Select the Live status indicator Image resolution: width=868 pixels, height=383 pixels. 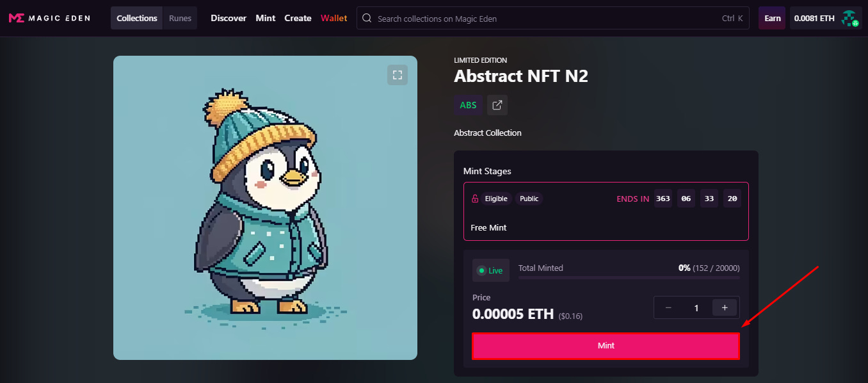490,270
